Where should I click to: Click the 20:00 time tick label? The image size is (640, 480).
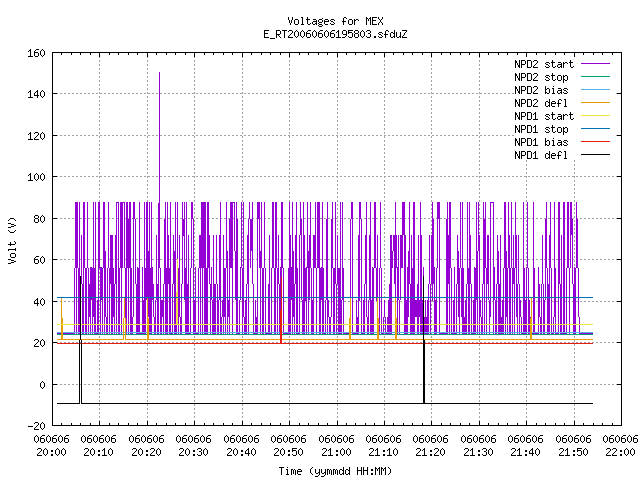(51, 452)
